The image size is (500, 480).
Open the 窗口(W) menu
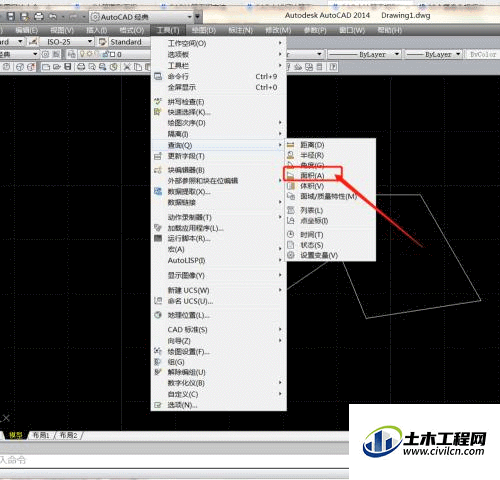[352, 30]
